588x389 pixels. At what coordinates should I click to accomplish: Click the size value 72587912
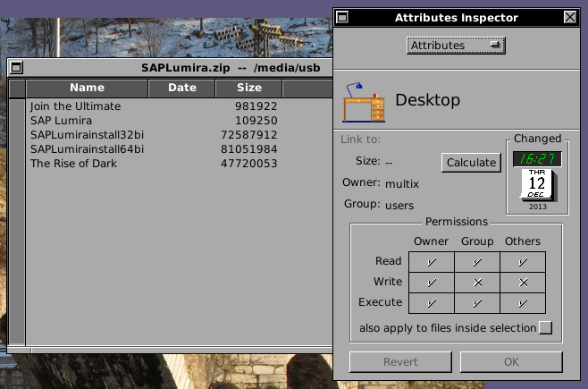coord(249,135)
